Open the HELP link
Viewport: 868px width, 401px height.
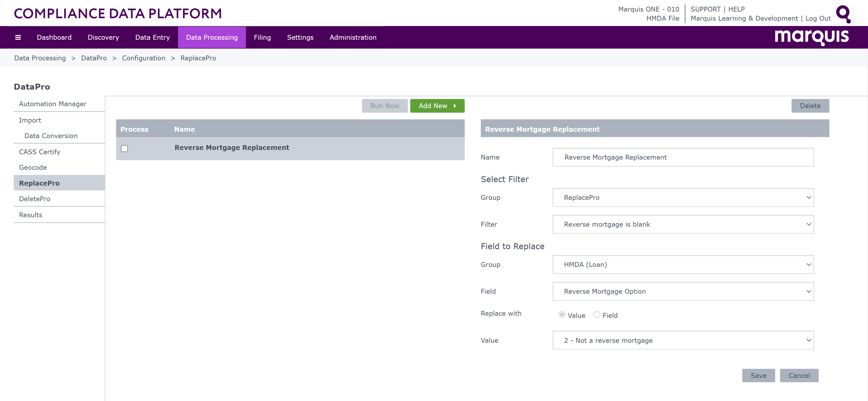(x=737, y=9)
